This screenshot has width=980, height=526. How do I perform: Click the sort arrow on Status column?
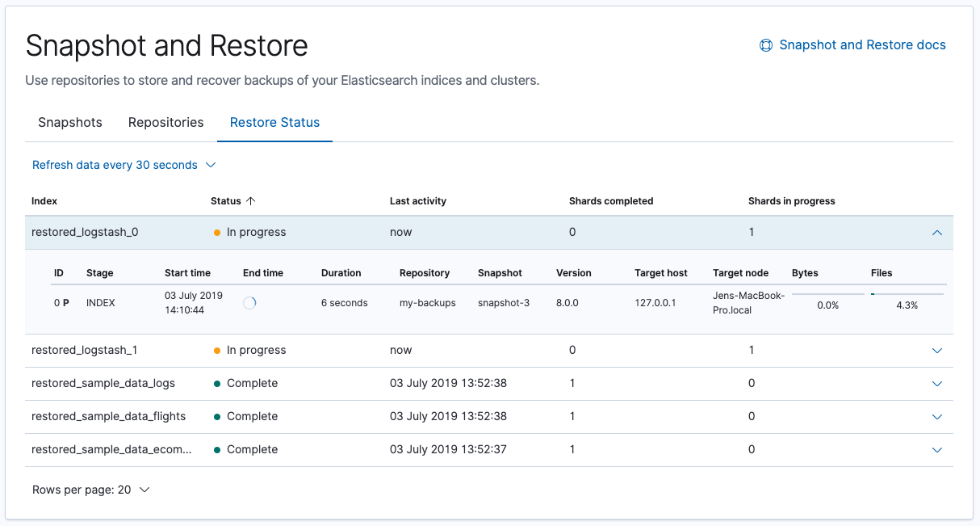pos(250,201)
